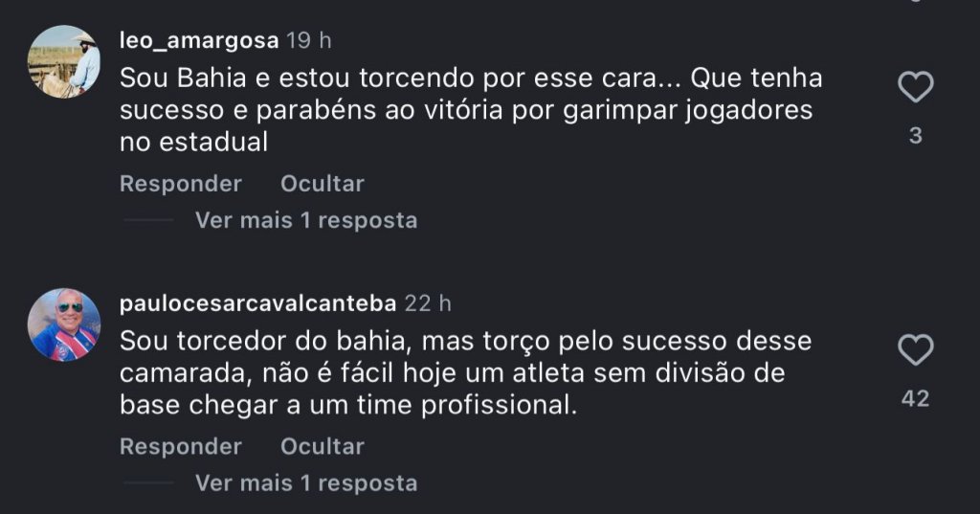This screenshot has height=514, width=980.
Task: Reply to paulocesarcavalcanteba's comment via Responder
Action: coord(180,446)
